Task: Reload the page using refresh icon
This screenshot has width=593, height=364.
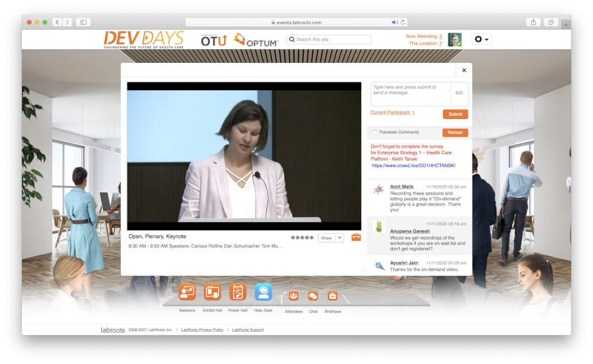Action: [403, 23]
